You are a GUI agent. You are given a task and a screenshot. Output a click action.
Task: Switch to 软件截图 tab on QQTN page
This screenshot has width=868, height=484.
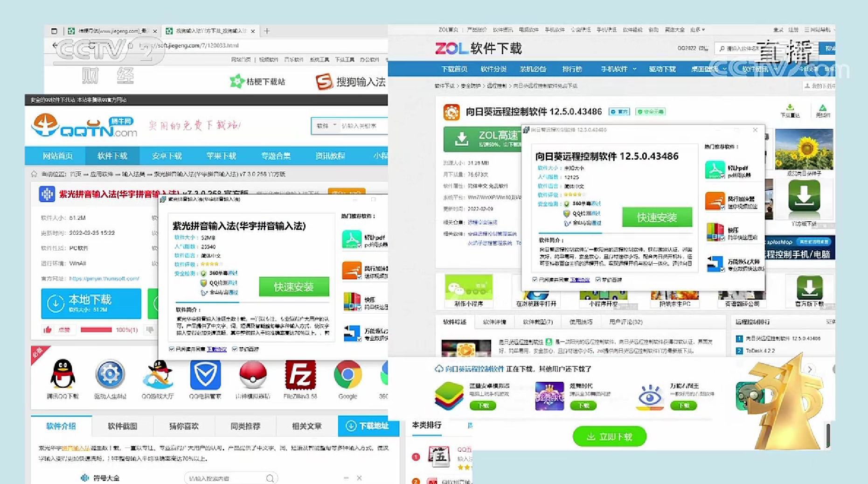coord(122,426)
